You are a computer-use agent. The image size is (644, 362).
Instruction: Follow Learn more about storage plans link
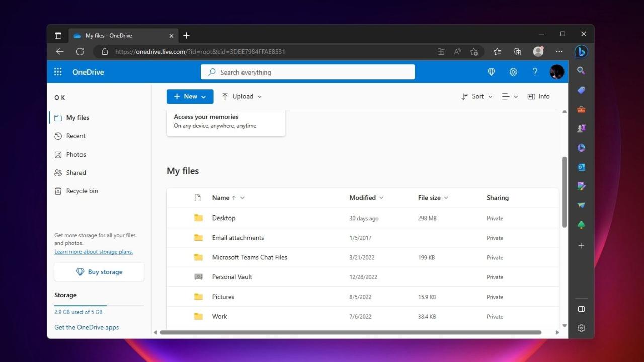(x=94, y=252)
